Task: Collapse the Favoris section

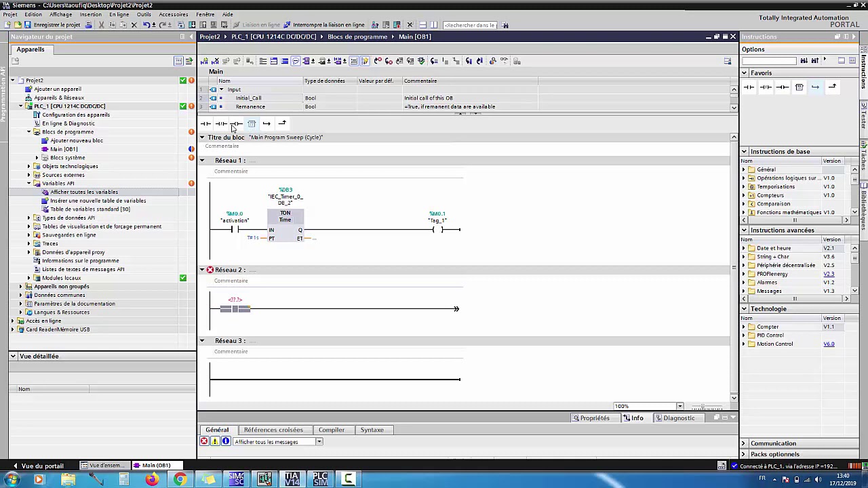Action: (745, 73)
